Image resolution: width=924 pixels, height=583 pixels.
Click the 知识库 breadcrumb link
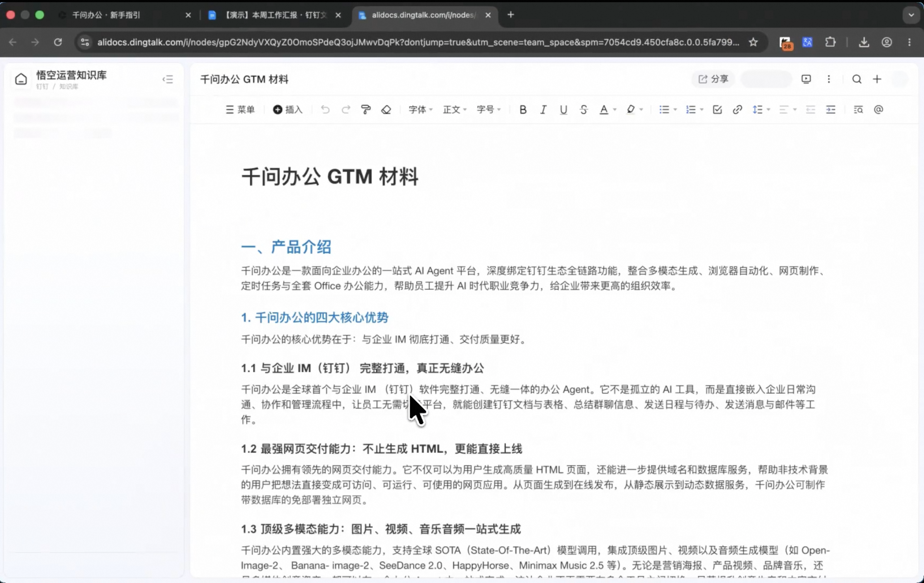click(x=69, y=87)
